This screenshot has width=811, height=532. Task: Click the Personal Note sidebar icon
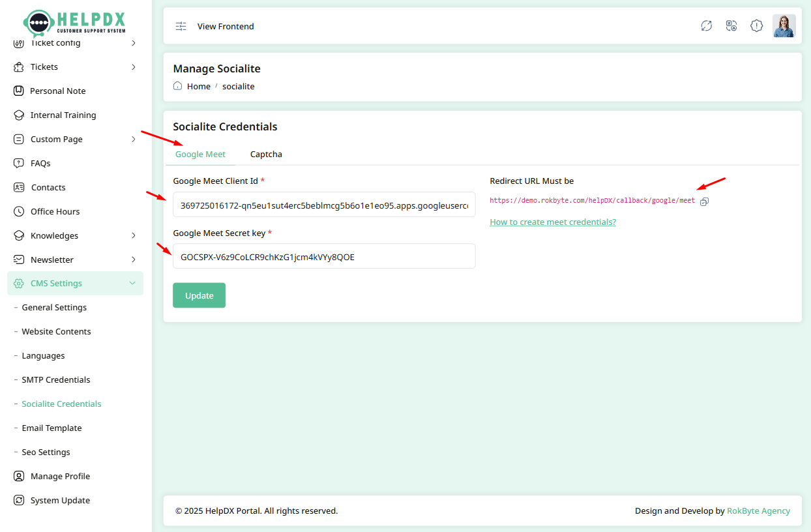pyautogui.click(x=18, y=91)
